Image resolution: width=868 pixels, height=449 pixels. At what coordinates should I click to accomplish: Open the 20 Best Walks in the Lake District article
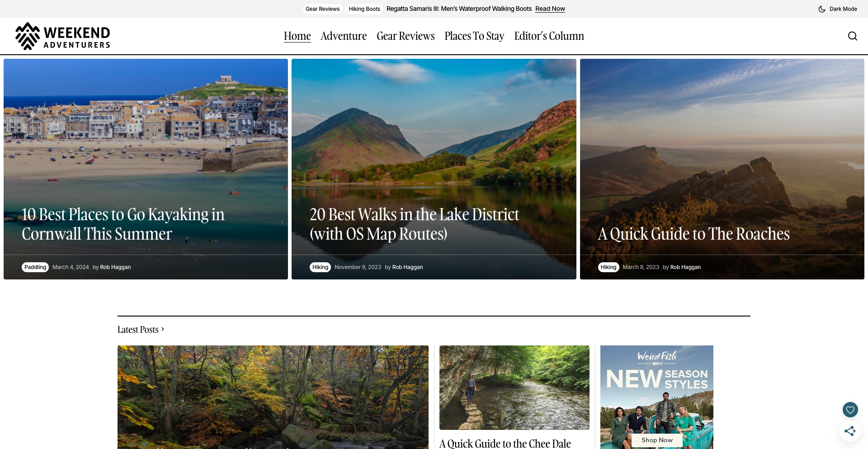click(414, 224)
